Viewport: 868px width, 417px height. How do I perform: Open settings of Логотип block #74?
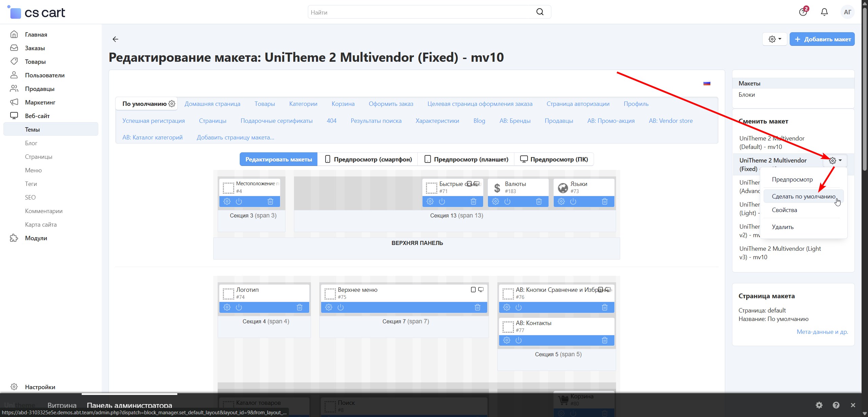pyautogui.click(x=227, y=307)
